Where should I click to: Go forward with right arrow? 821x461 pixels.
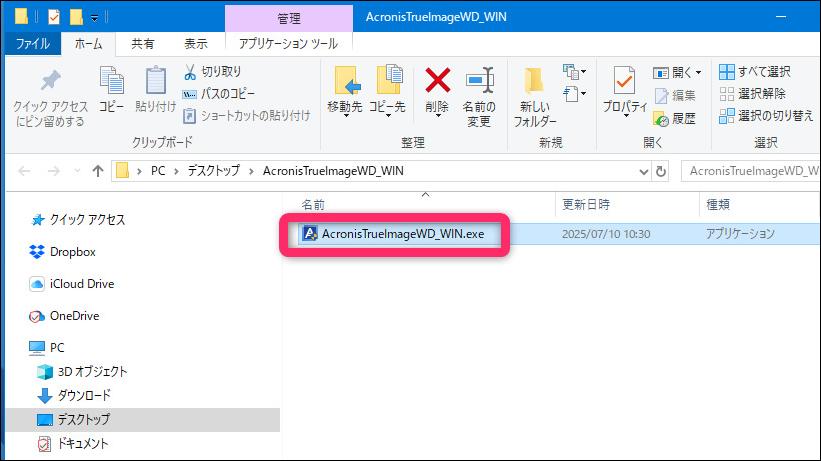coord(53,171)
